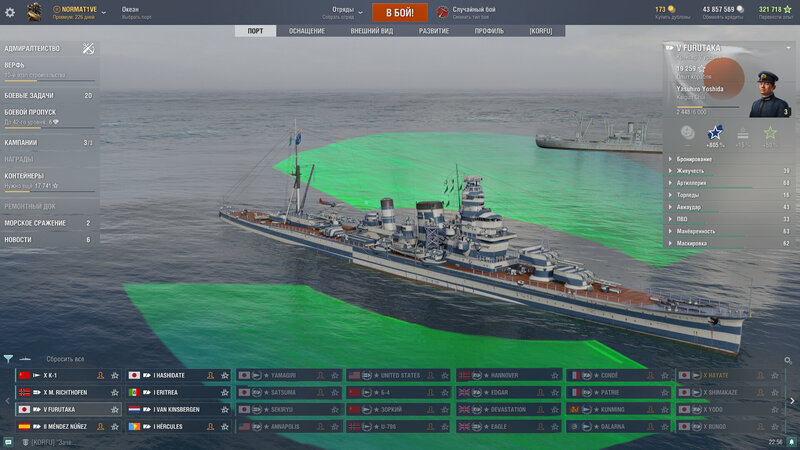Toggle favorite star on X M. Richthofen
Screen dimensions: 800x450
coord(115,392)
